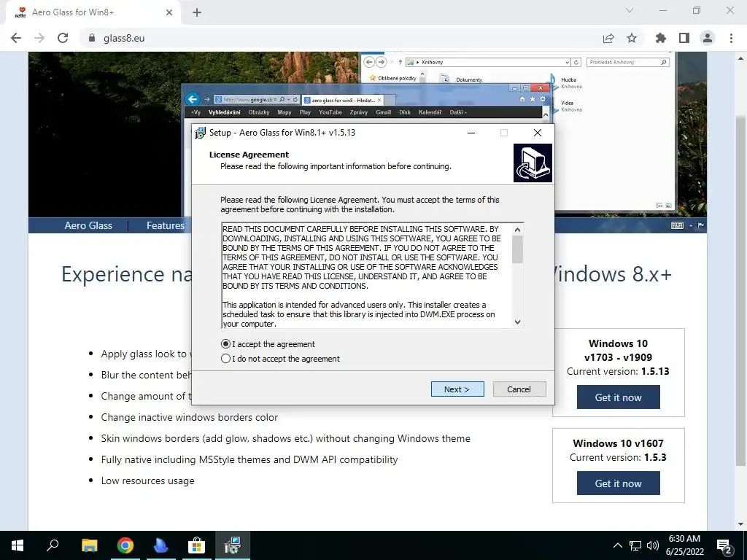Open File Explorer from taskbar
Image resolution: width=747 pixels, height=560 pixels.
pos(89,545)
